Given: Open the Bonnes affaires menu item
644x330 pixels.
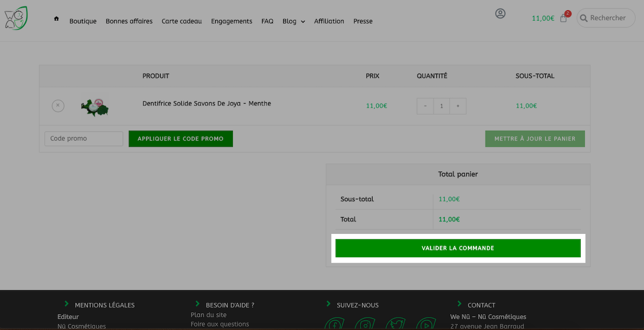Looking at the screenshot, I should click(x=129, y=21).
